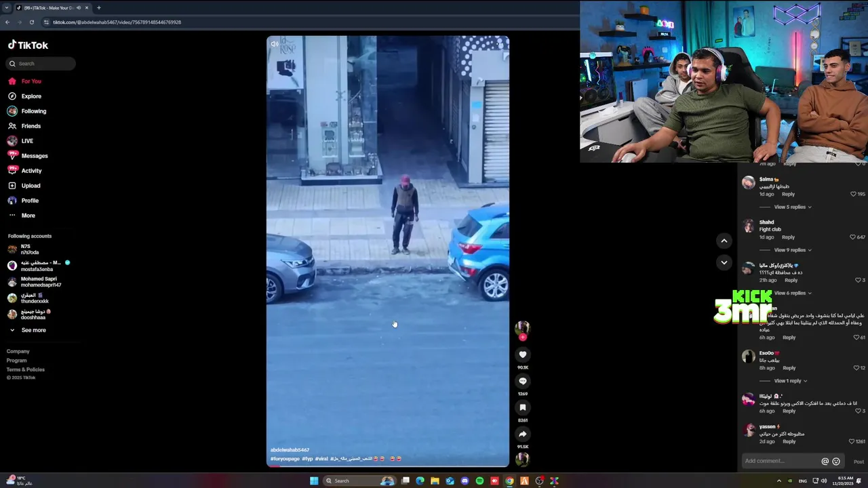868x488 pixels.
Task: Open Terms & Policies footer link
Action: 26,369
